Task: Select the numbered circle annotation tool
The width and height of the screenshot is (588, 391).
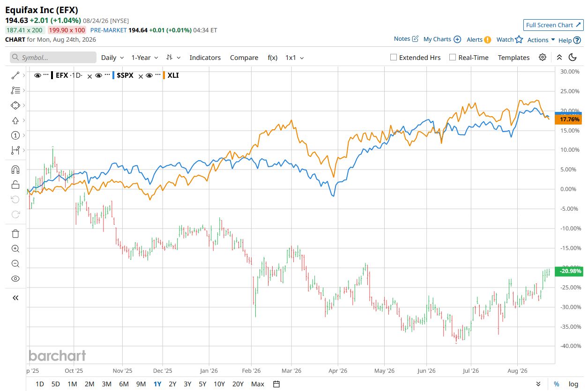Action: point(15,135)
